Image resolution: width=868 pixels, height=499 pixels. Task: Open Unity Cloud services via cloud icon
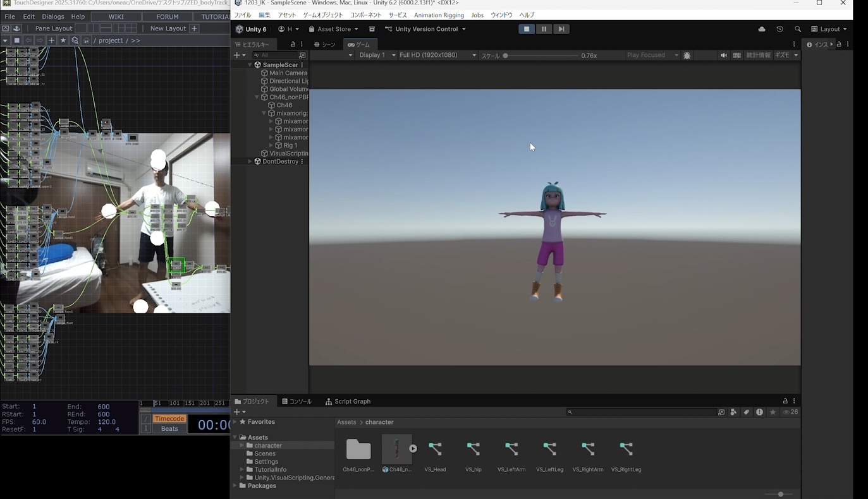coord(761,28)
